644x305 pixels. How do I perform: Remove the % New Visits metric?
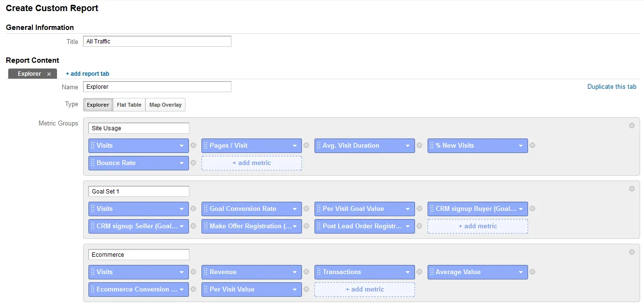[x=532, y=145]
